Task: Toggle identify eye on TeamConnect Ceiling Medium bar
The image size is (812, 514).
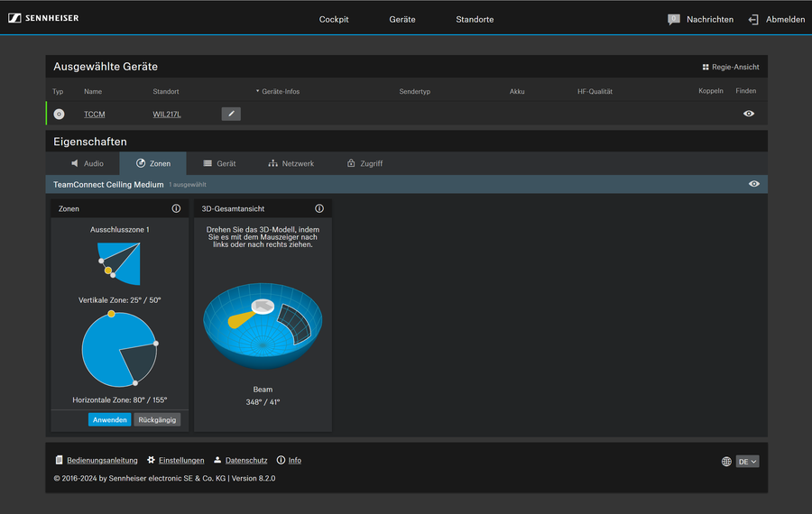Action: [753, 184]
